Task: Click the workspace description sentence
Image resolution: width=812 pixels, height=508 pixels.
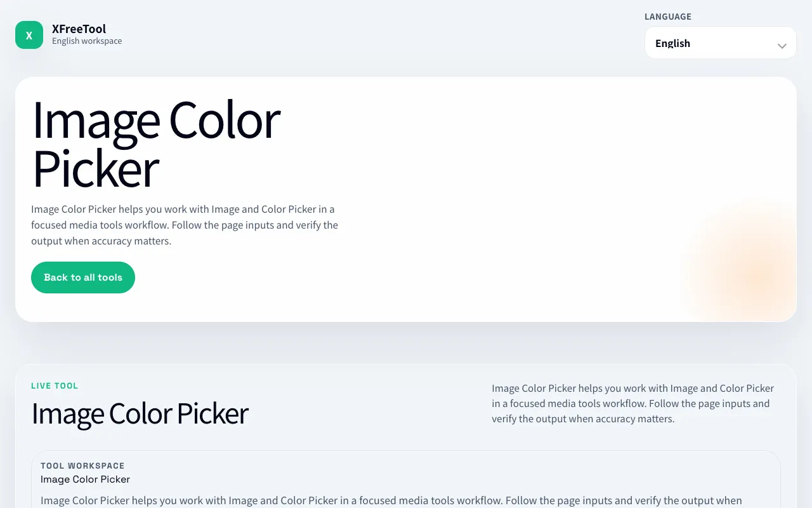Action: pos(391,500)
